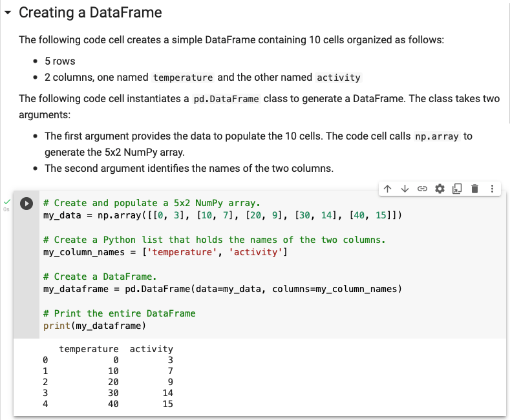Image resolution: width=510 pixels, height=420 pixels.
Task: Click the "Creating a DataFrame" heading
Action: tap(90, 13)
